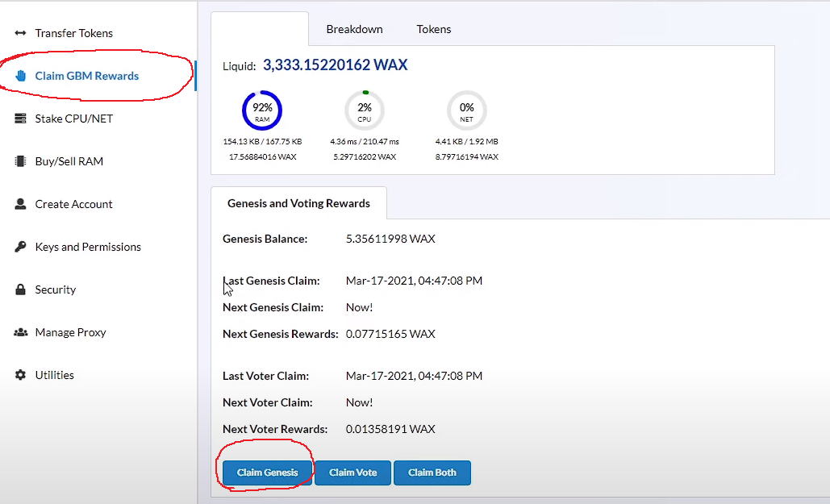
Task: Open the Utilities menu label
Action: 54,375
